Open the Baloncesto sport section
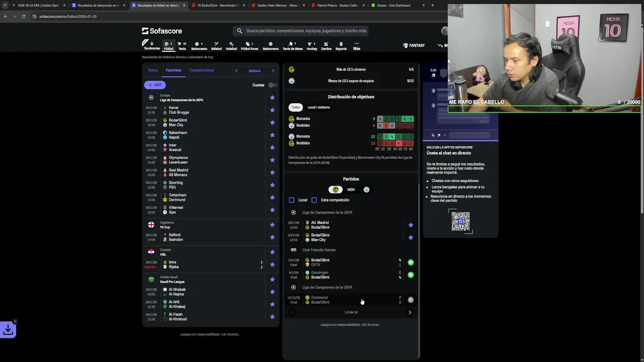The image size is (644, 362). 199,45
